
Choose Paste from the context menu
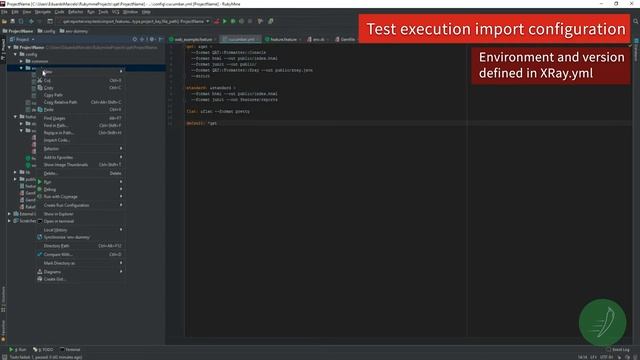point(80,110)
